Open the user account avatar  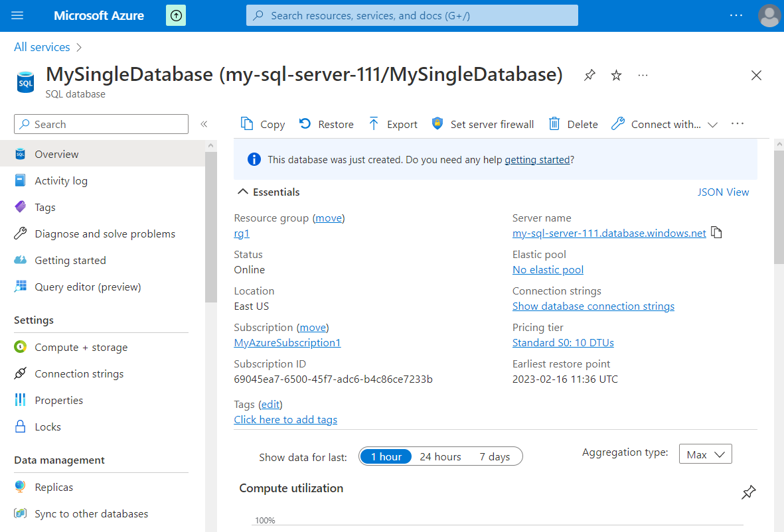pyautogui.click(x=769, y=15)
